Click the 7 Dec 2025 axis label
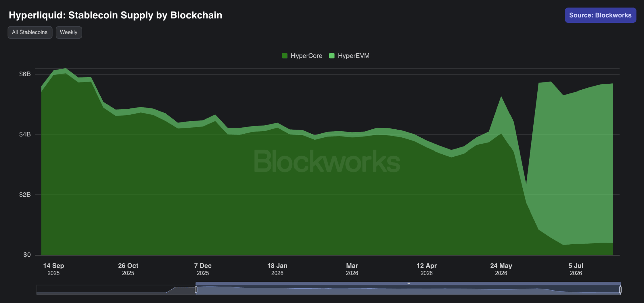The image size is (644, 303). click(x=203, y=269)
